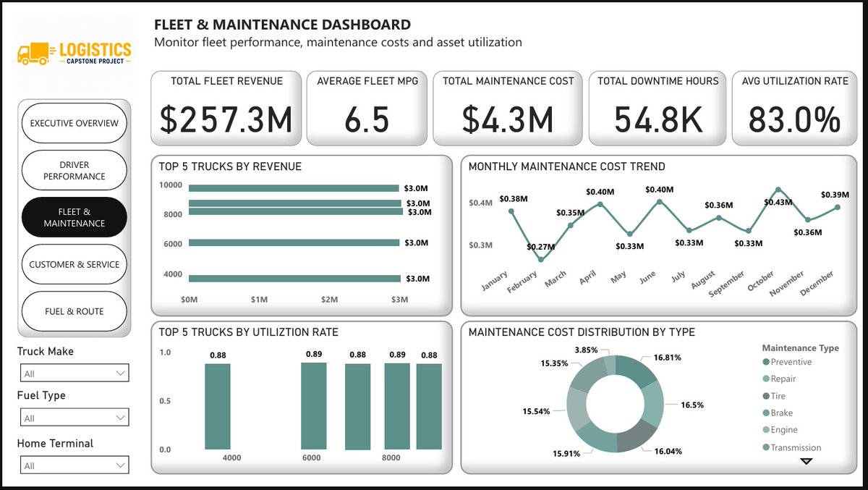Click the Avg Utilization Rate 83.0% card

pyautogui.click(x=794, y=108)
